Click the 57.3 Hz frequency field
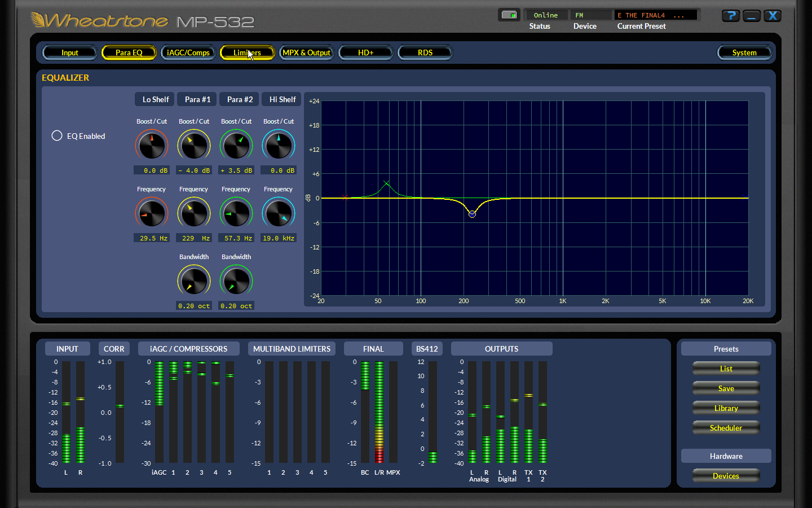The width and height of the screenshot is (812, 508). [x=236, y=238]
